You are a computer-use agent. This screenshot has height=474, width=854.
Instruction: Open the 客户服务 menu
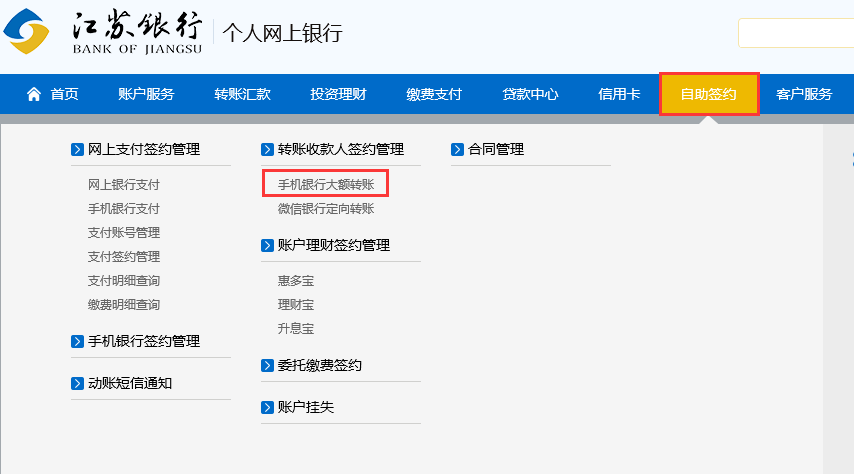click(x=804, y=94)
